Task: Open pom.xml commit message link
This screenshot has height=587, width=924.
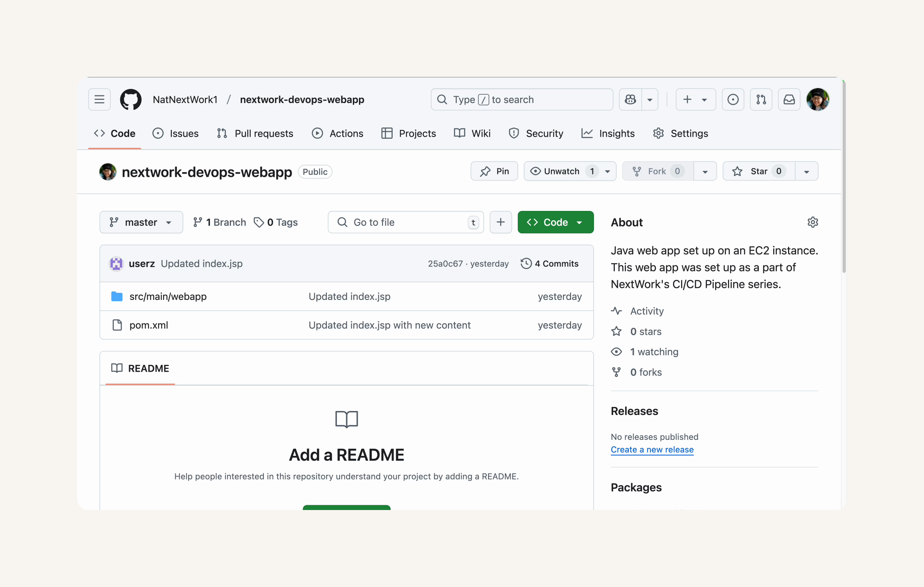Action: click(x=389, y=325)
